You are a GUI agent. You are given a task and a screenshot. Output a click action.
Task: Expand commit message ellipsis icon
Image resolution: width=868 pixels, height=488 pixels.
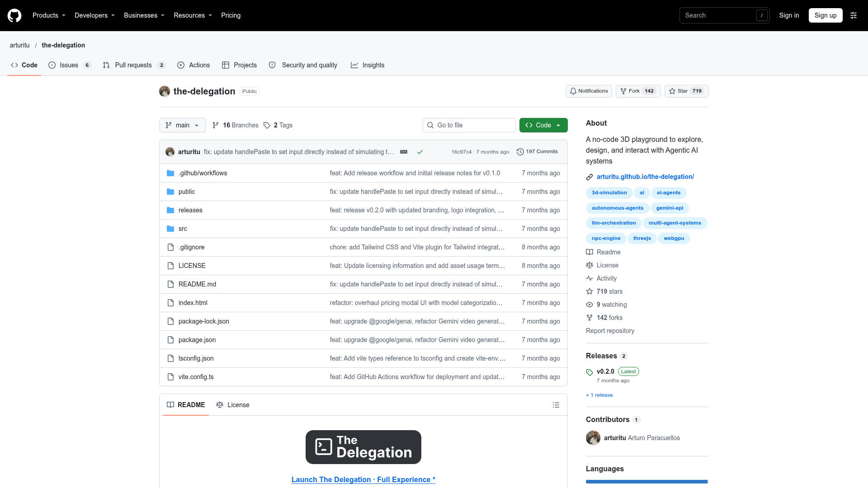404,152
